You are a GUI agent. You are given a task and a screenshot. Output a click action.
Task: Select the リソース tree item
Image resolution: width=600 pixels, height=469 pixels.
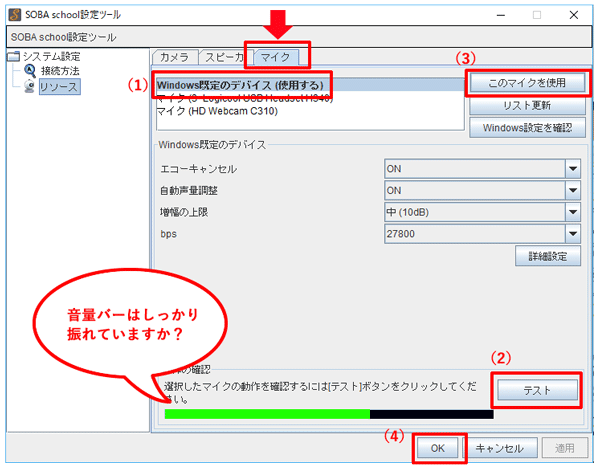click(59, 87)
